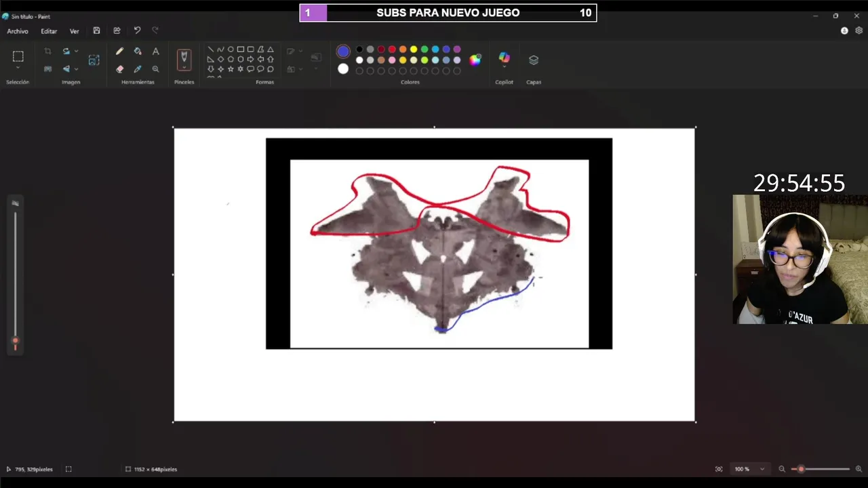Click the canvas drawing area
This screenshot has height=488, width=868.
point(434,274)
